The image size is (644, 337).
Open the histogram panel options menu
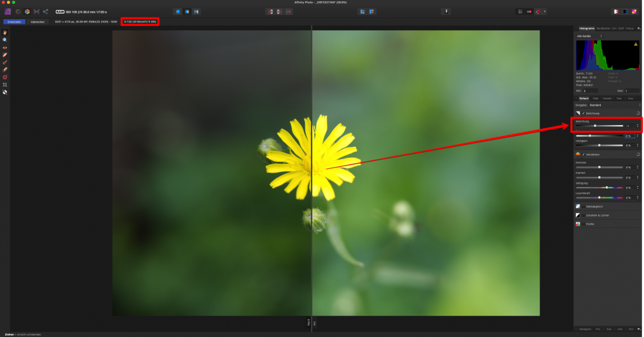point(639,28)
